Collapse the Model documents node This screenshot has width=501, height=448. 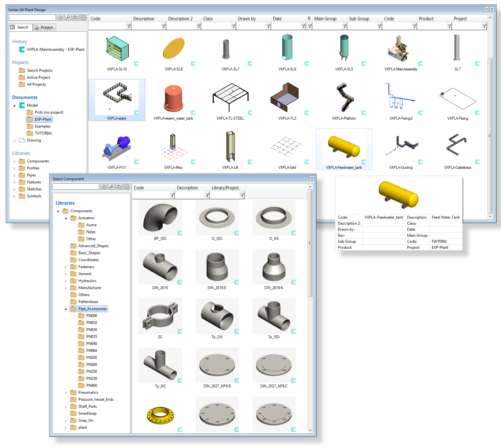click(x=14, y=106)
